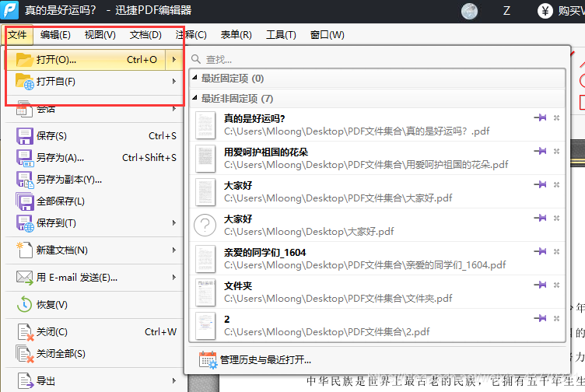Select 保存(S) menu entry

[x=95, y=136]
